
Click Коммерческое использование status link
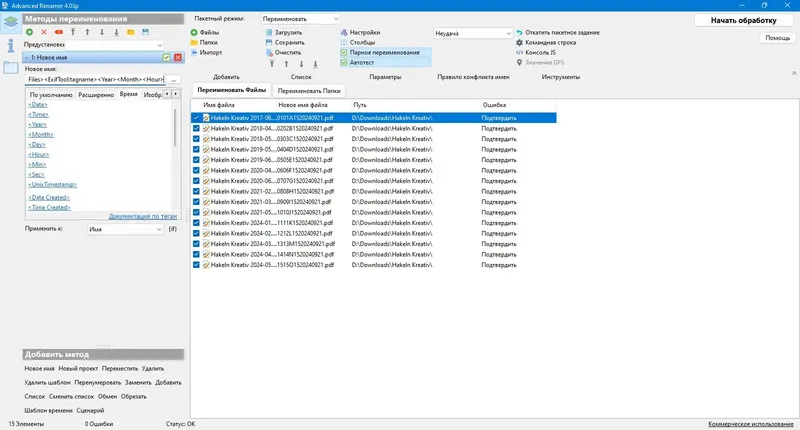751,424
